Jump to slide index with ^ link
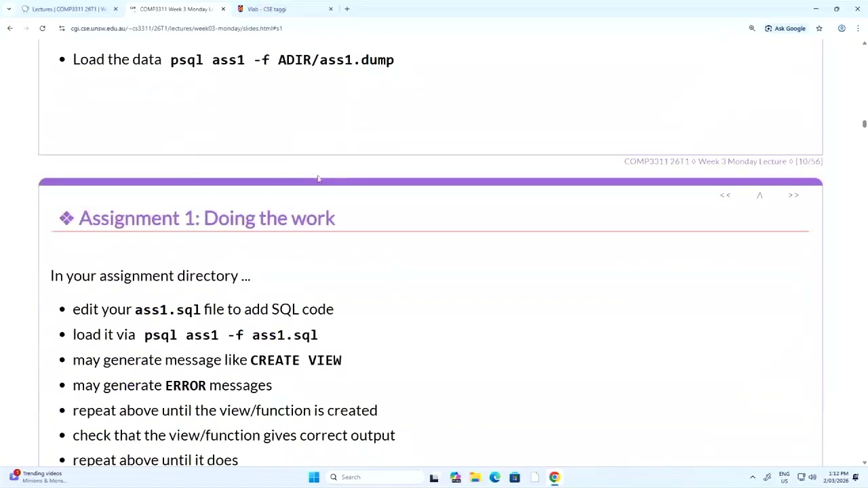This screenshot has width=868, height=488. click(x=759, y=195)
